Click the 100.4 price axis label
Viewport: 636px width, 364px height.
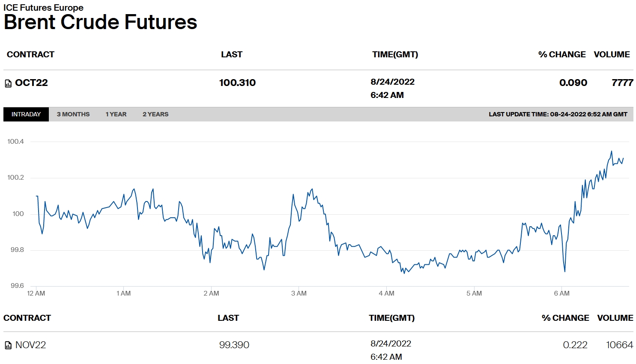click(x=15, y=142)
